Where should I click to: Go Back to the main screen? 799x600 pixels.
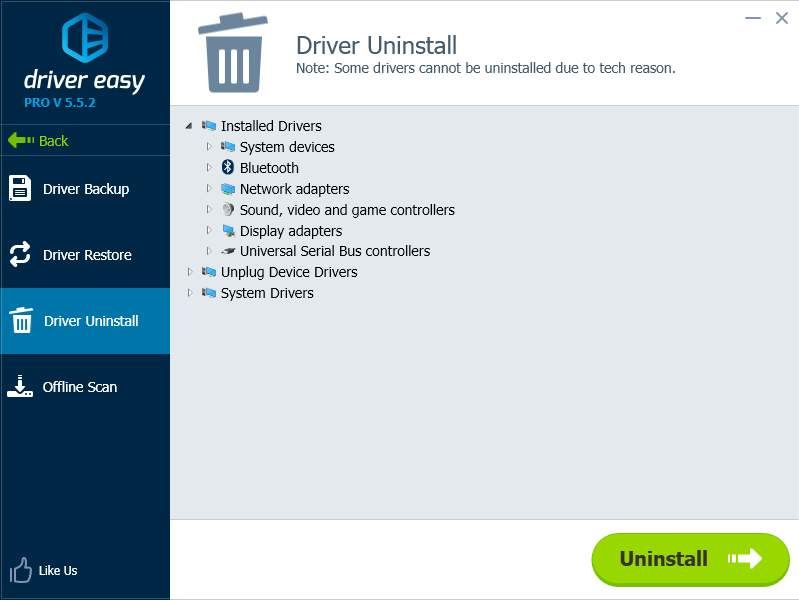click(x=85, y=140)
